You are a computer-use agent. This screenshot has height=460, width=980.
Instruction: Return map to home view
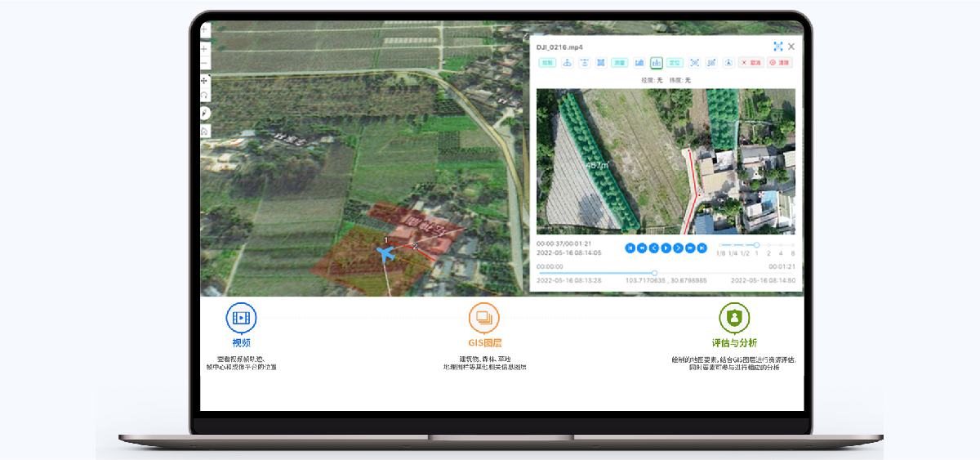204,131
